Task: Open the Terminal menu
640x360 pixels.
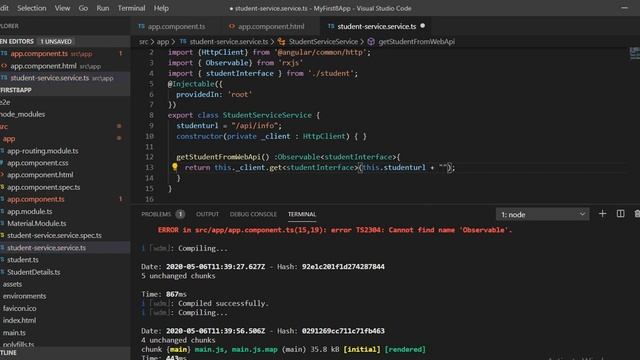Action: [x=131, y=8]
